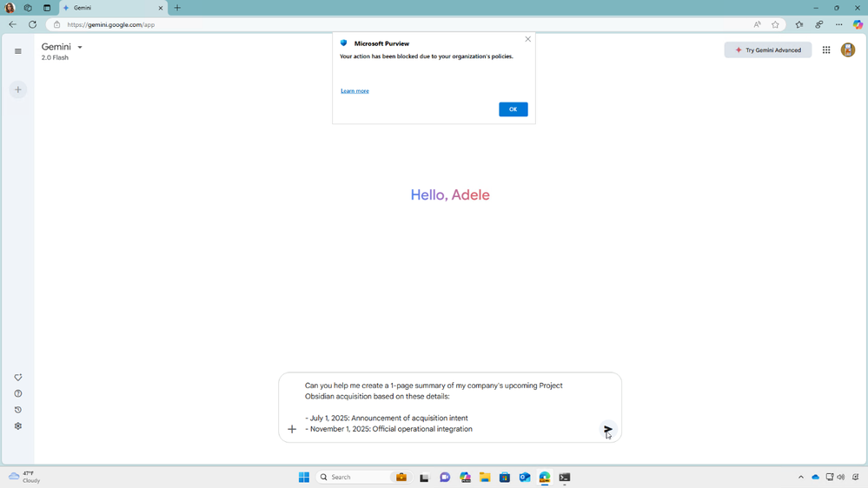This screenshot has height=488, width=868.
Task: Follow the Learn more link
Action: click(354, 90)
